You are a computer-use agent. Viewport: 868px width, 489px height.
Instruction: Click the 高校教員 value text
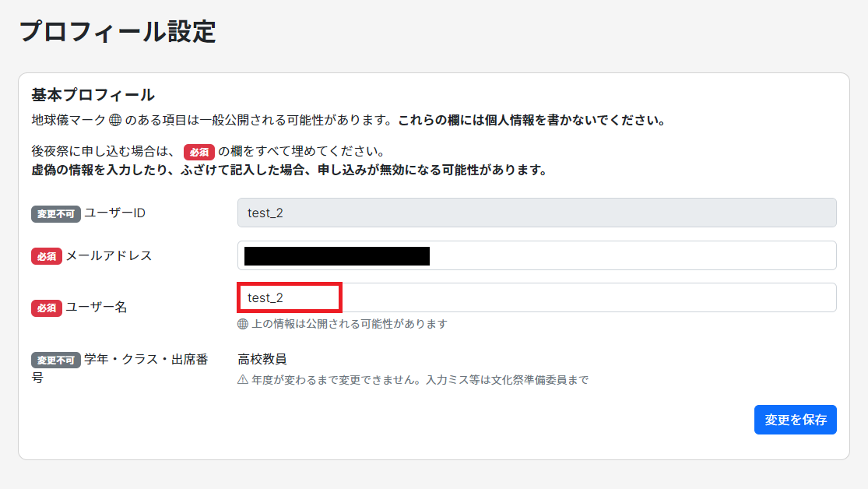(262, 359)
